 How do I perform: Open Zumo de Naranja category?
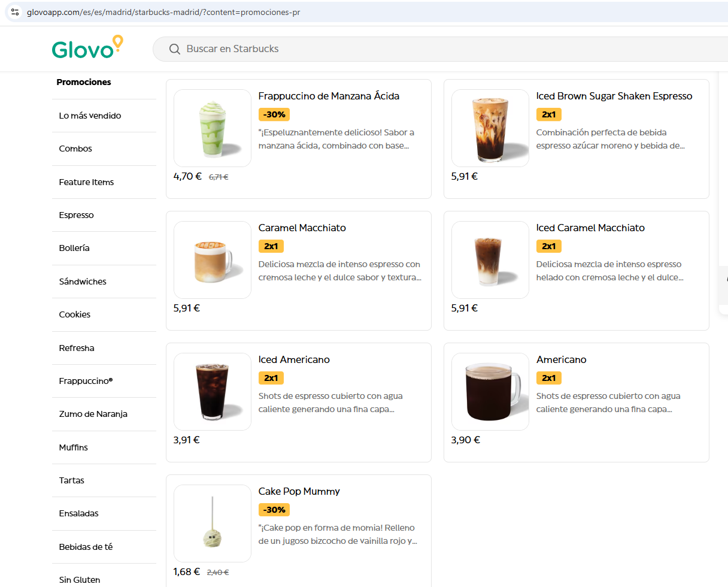[93, 414]
